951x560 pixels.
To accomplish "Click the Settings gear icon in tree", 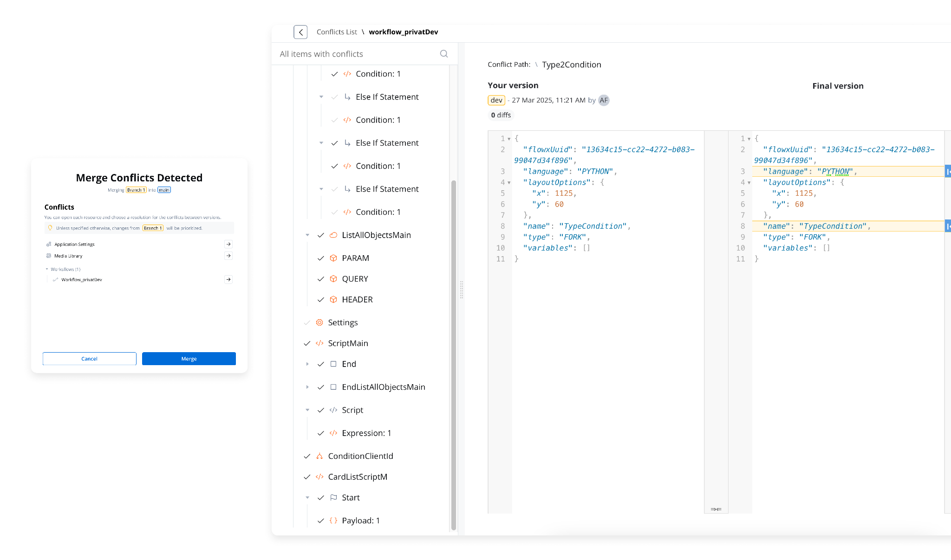I will pyautogui.click(x=319, y=322).
